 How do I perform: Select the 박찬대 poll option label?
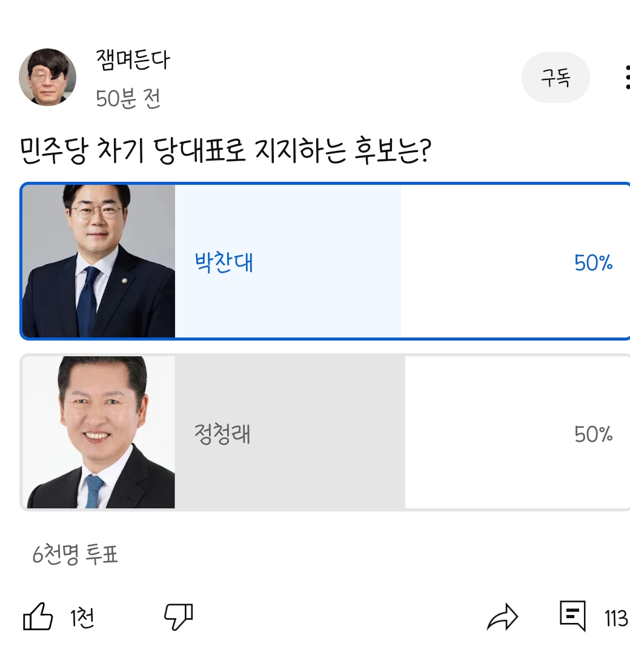224,263
